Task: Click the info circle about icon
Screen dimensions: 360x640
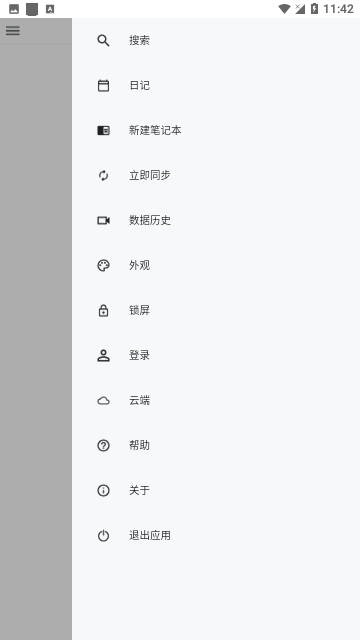Action: [103, 490]
